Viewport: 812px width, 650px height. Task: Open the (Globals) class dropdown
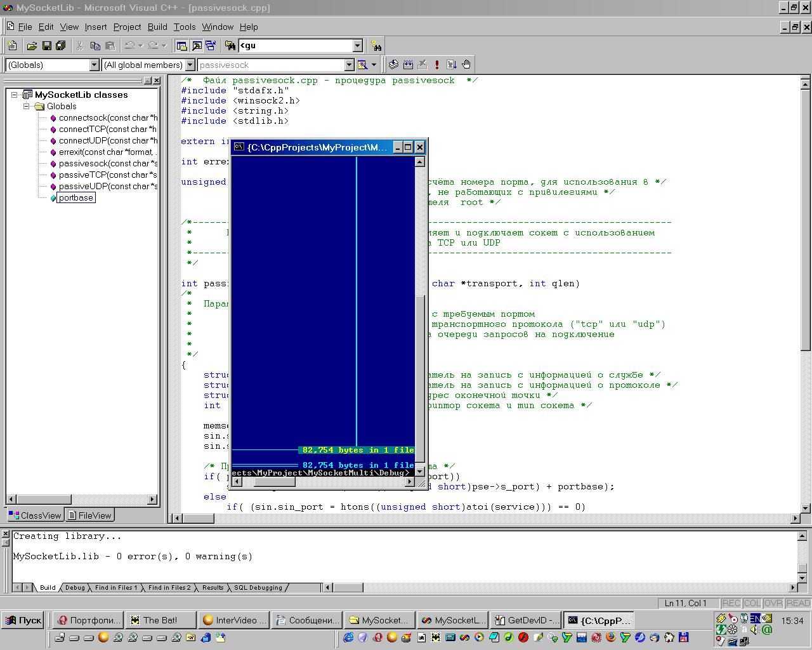[94, 65]
